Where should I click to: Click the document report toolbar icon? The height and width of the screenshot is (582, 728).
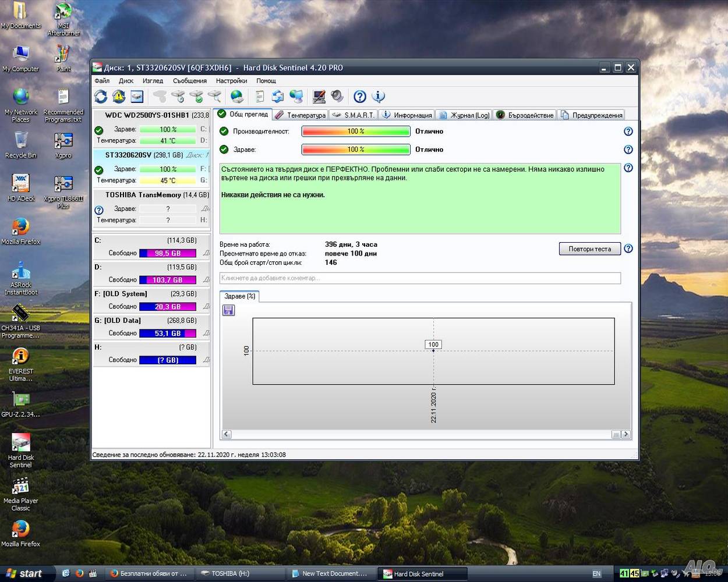260,97
